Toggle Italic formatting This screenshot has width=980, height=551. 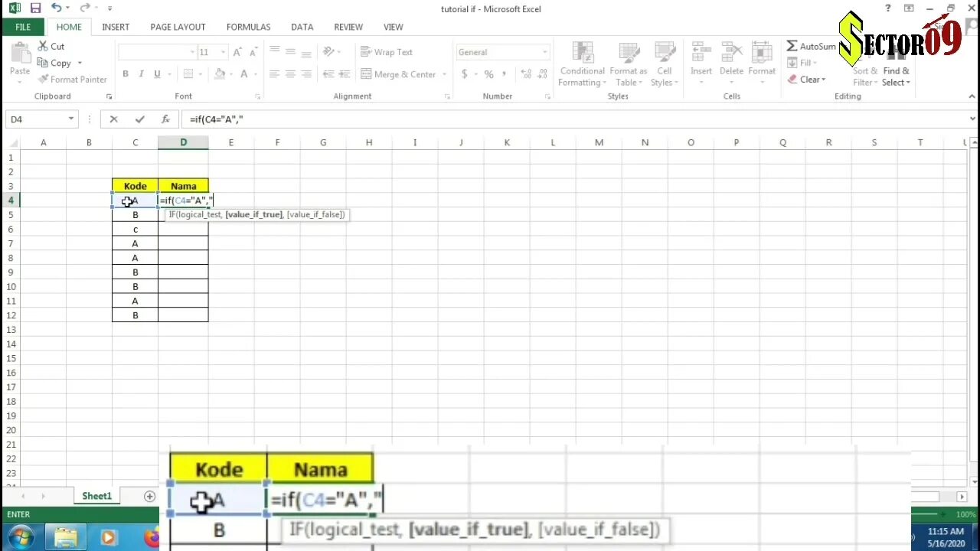coord(141,74)
